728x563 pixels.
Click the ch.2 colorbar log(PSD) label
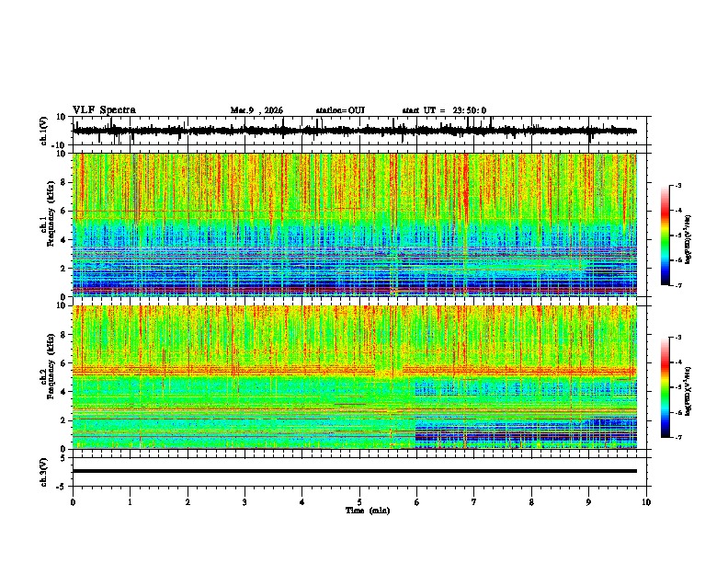689,391
